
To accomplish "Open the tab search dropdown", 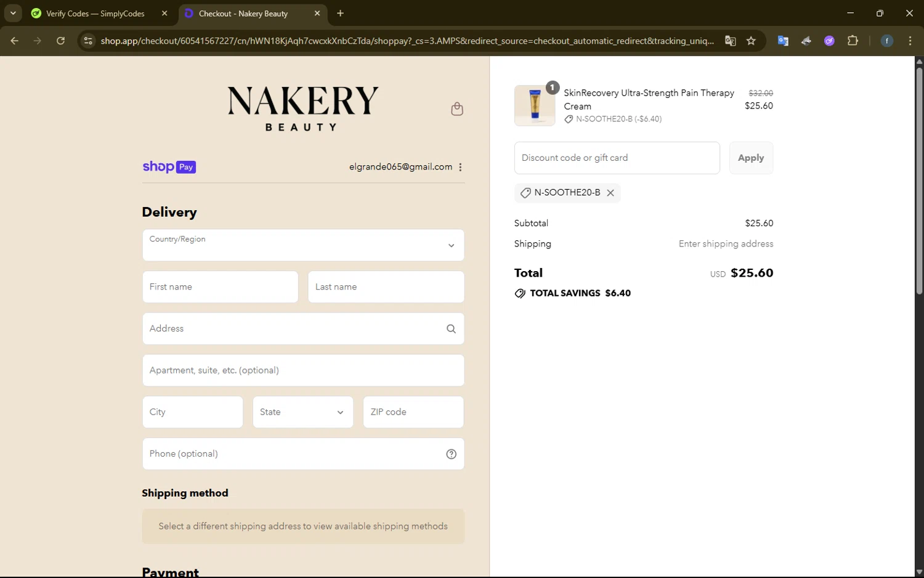I will coord(13,13).
